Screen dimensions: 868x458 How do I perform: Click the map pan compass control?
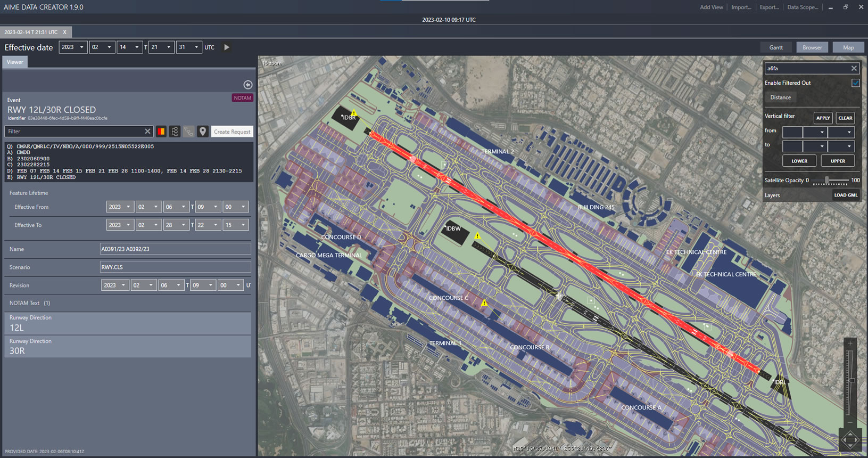click(850, 440)
